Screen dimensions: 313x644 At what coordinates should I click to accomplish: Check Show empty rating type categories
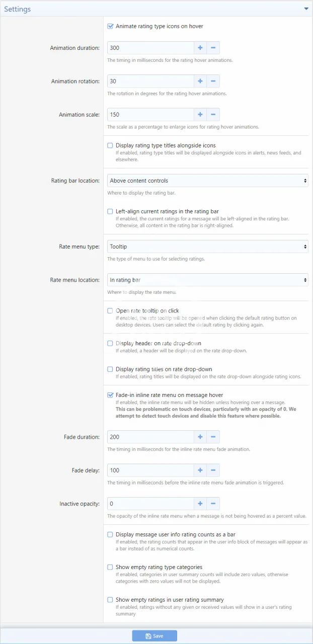point(110,567)
